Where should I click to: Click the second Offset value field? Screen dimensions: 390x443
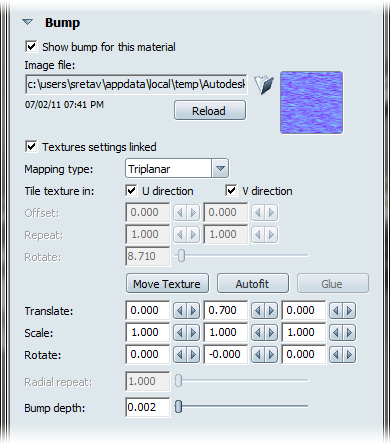[225, 212]
